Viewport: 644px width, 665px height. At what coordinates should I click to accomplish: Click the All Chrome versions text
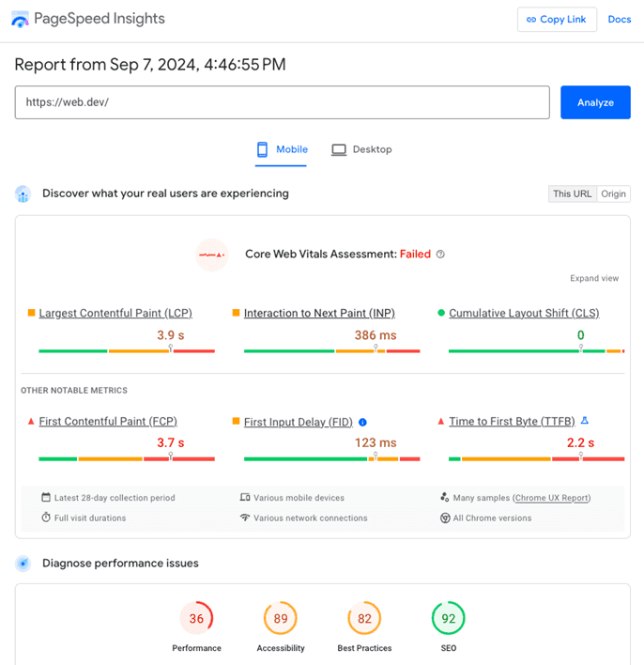pyautogui.click(x=492, y=518)
